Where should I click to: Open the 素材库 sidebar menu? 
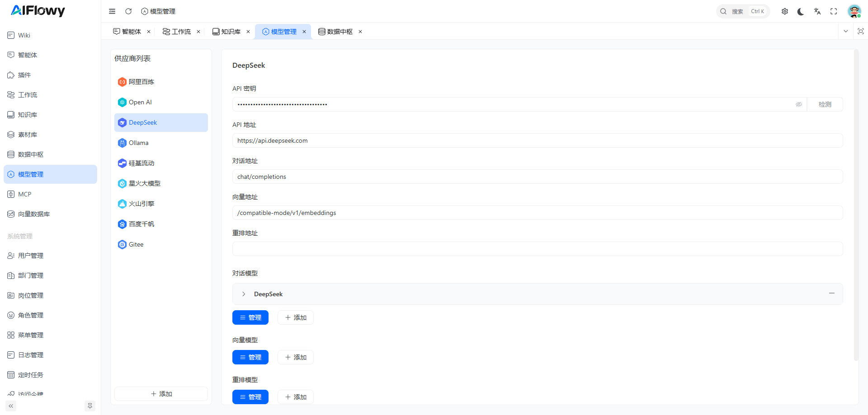[50, 135]
